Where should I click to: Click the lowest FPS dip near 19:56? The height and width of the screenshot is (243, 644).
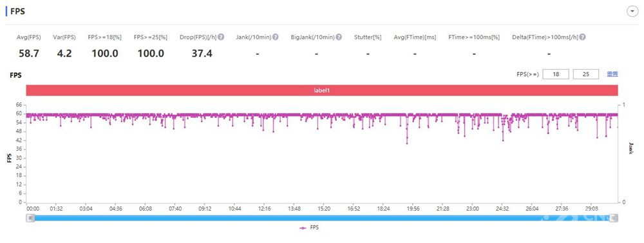[x=407, y=143]
